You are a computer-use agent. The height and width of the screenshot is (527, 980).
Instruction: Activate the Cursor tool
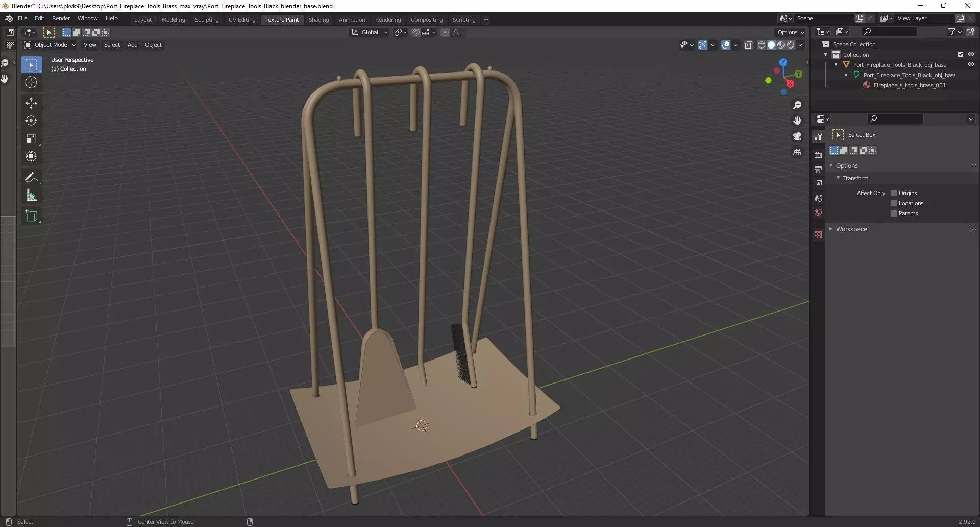(x=31, y=82)
